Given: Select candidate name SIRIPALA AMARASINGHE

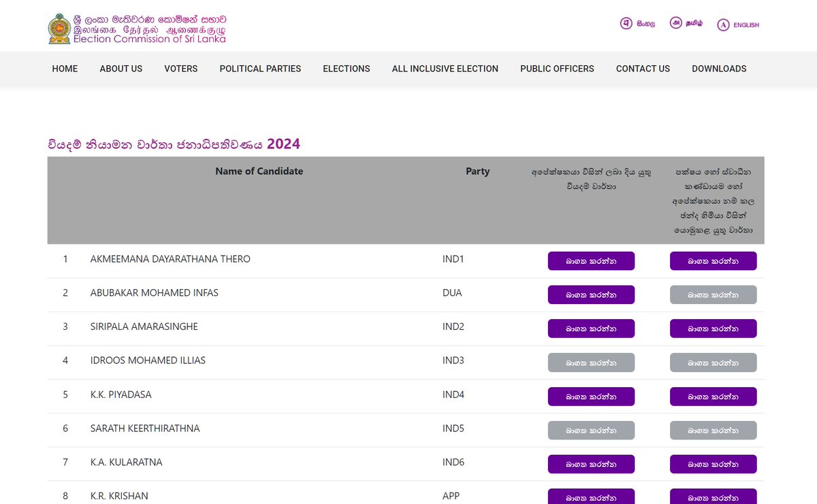Looking at the screenshot, I should (144, 326).
